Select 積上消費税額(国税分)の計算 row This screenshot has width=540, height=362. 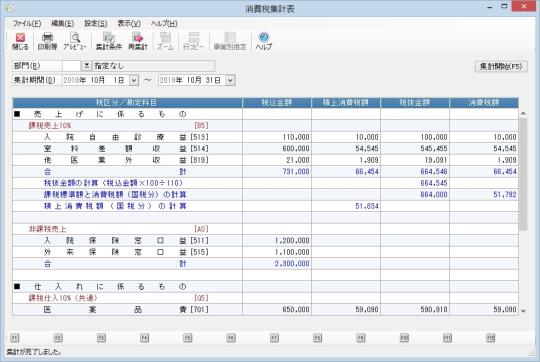[265, 206]
